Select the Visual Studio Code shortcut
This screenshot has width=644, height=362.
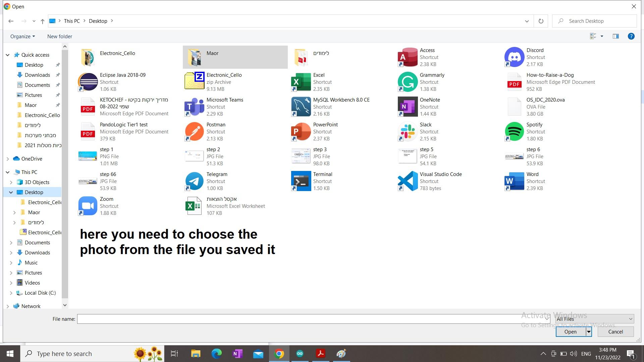[408, 181]
